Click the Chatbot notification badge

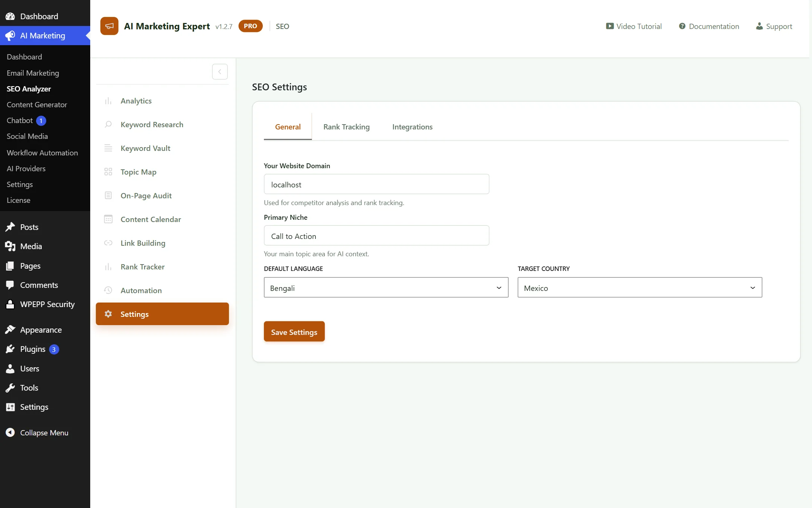tap(41, 121)
